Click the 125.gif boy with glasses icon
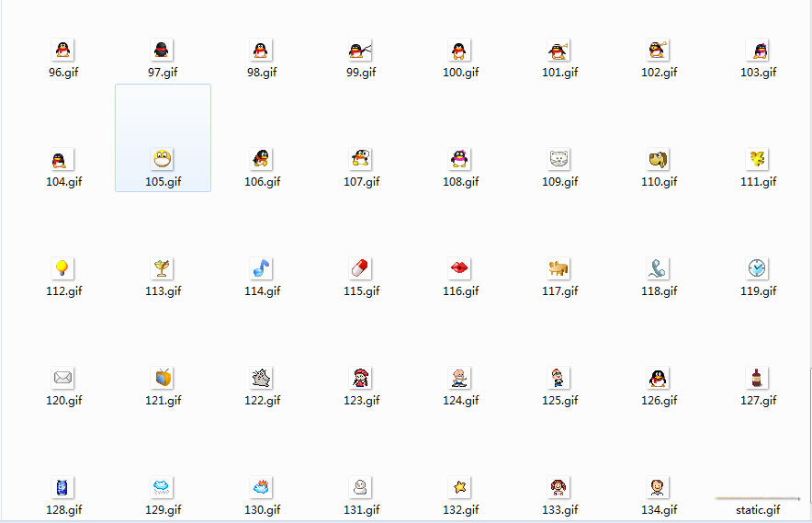This screenshot has height=523, width=812. pos(558,378)
